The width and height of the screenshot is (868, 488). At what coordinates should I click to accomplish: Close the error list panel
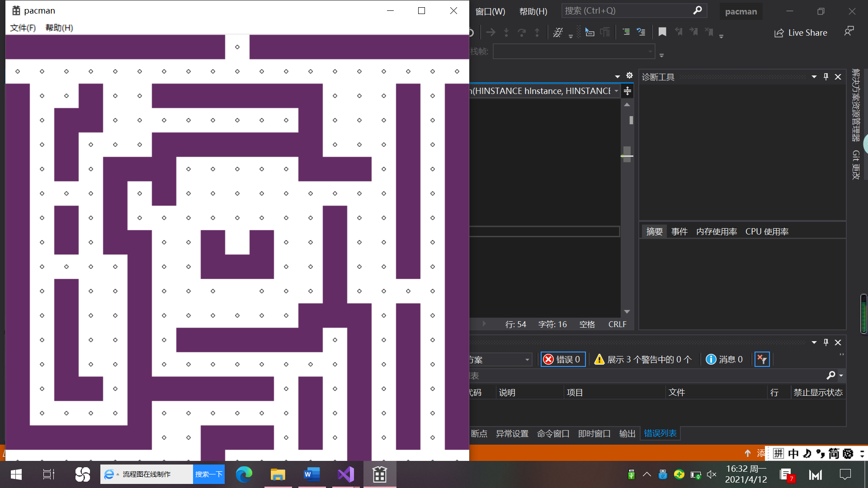[838, 343]
